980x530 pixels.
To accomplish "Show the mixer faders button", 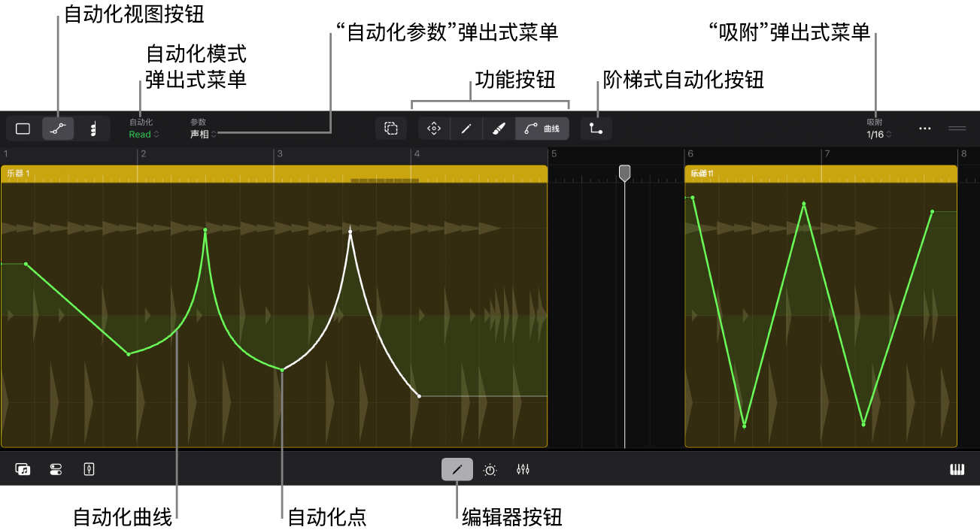I will coord(523,469).
